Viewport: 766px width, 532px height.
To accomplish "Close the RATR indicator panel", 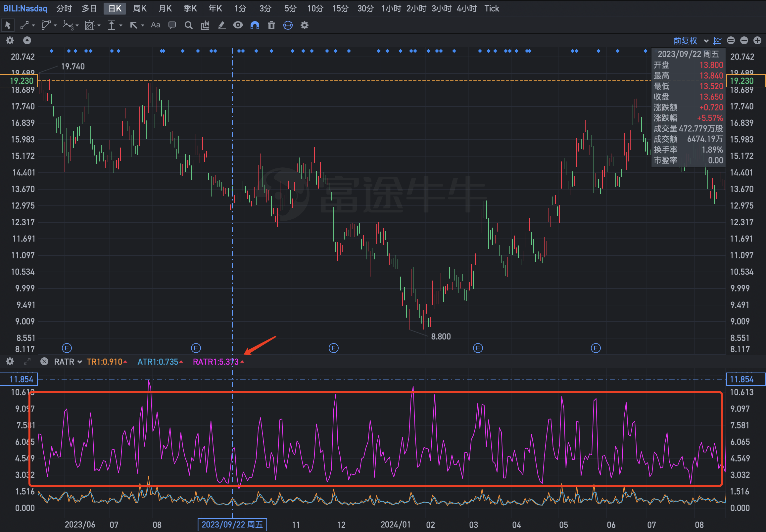I will click(x=44, y=361).
